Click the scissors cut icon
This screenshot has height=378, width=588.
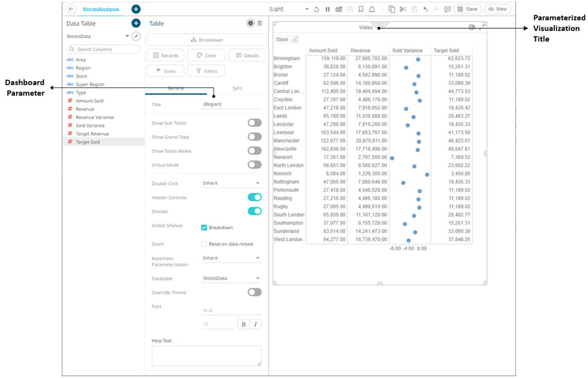click(403, 9)
